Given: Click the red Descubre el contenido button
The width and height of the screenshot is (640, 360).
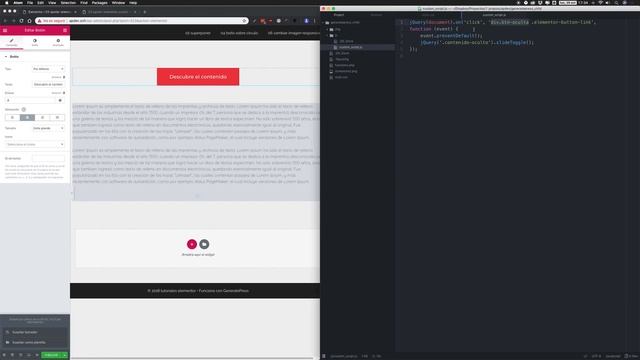Looking at the screenshot, I should (198, 77).
